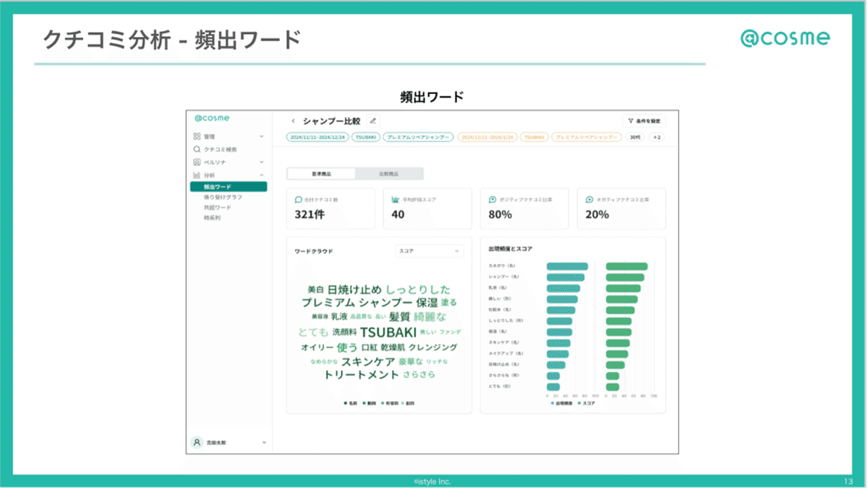The height and width of the screenshot is (490, 868).
Task: Open 共起ワード in the sidebar
Action: click(x=218, y=207)
